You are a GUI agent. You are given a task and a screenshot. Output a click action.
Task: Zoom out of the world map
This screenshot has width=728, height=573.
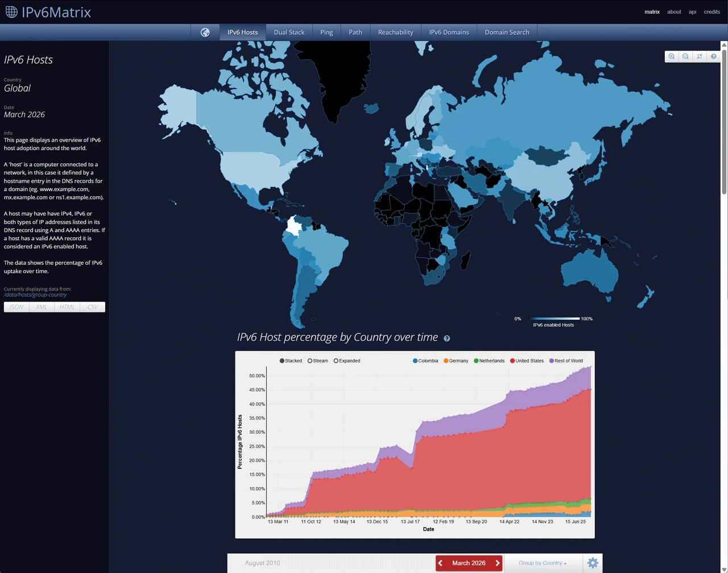pos(685,56)
